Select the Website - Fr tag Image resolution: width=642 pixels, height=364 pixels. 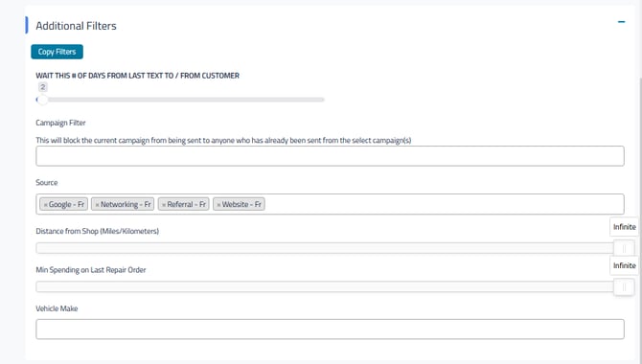tap(241, 204)
